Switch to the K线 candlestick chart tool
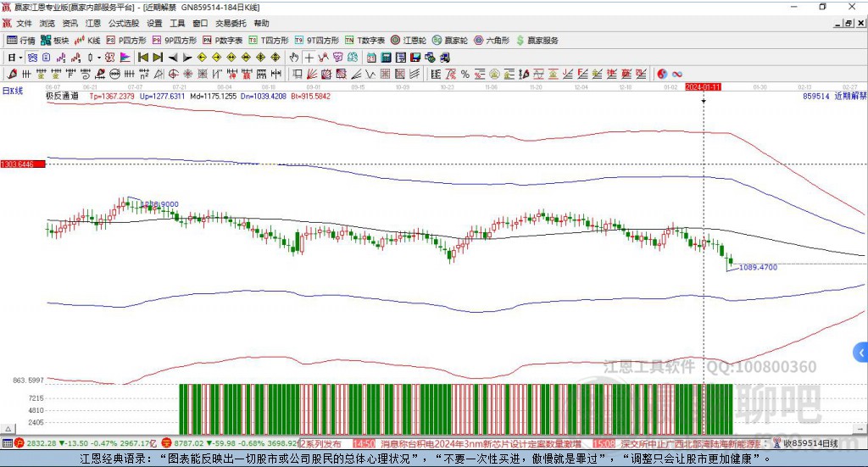The image size is (868, 467). (88, 40)
